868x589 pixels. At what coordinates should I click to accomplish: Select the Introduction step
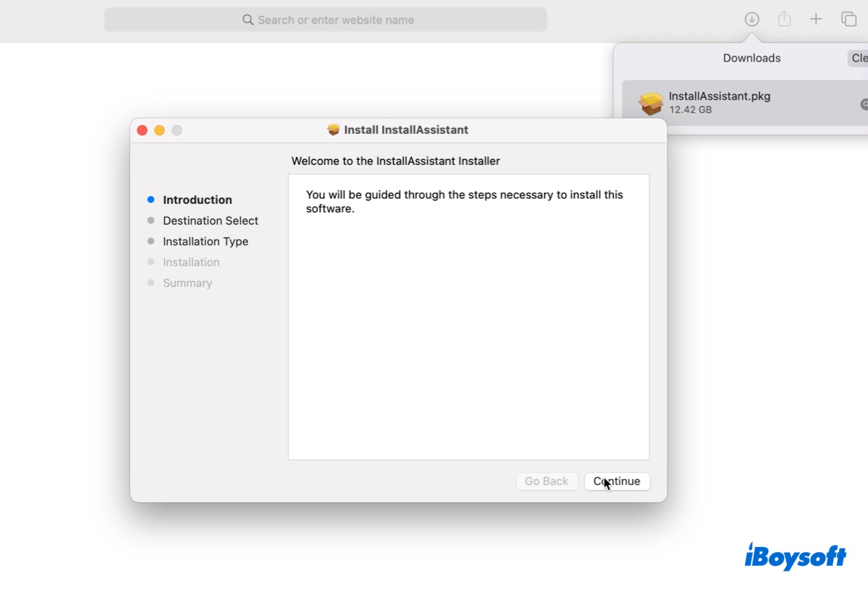(x=197, y=199)
